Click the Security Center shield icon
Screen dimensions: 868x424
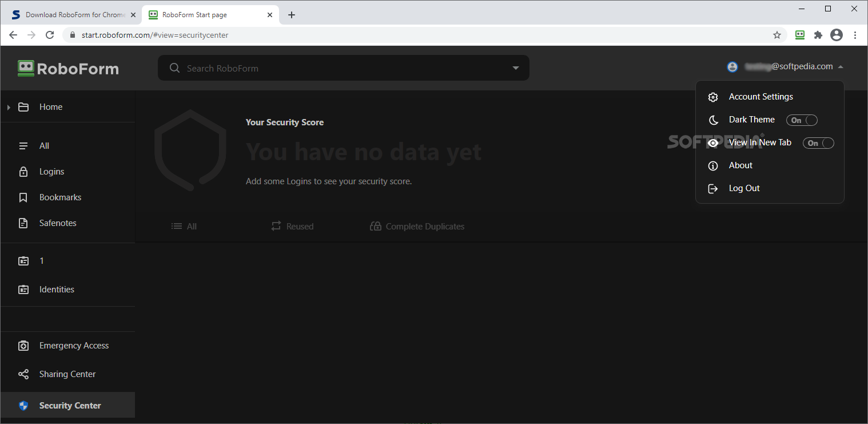23,406
